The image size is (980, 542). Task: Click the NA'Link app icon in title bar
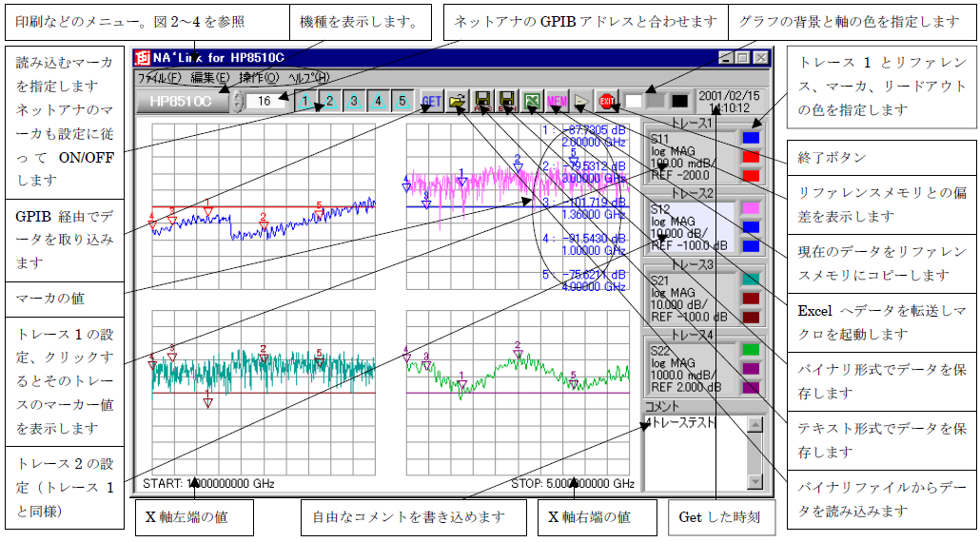click(143, 57)
